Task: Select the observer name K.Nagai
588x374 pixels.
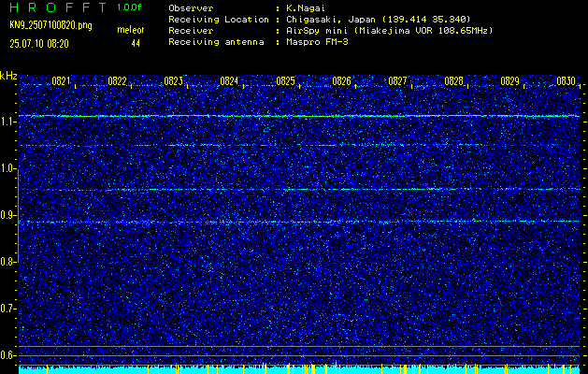Action: click(305, 8)
